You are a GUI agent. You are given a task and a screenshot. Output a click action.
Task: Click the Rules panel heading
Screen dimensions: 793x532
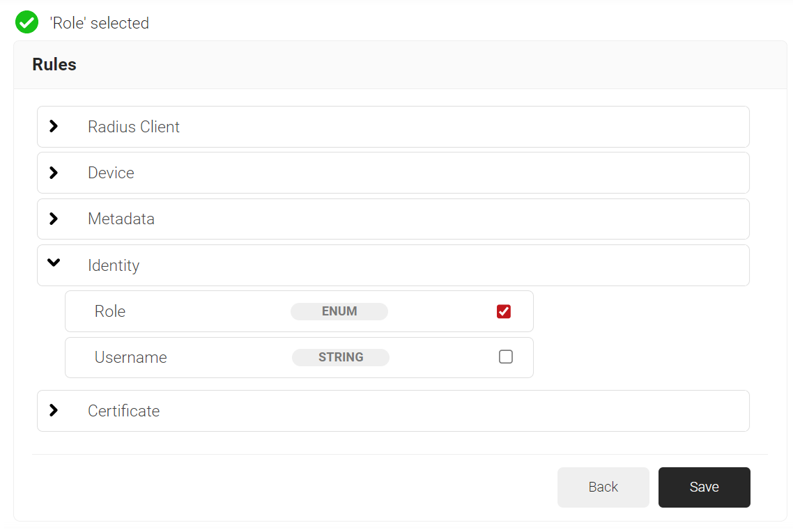54,65
